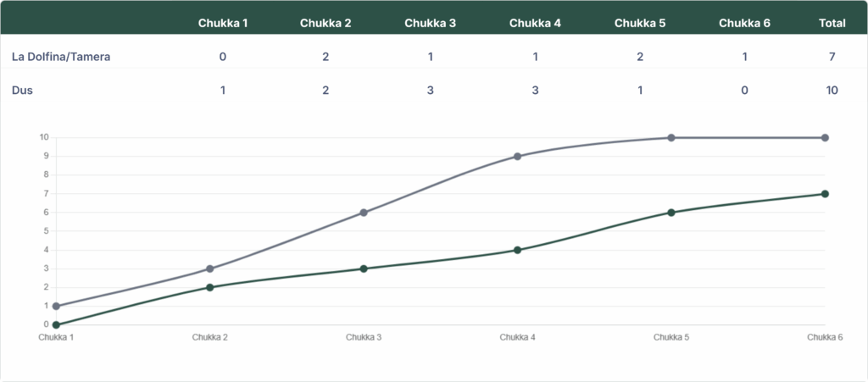Click the Chukka 4 x-axis label
The image size is (868, 382).
pos(517,337)
